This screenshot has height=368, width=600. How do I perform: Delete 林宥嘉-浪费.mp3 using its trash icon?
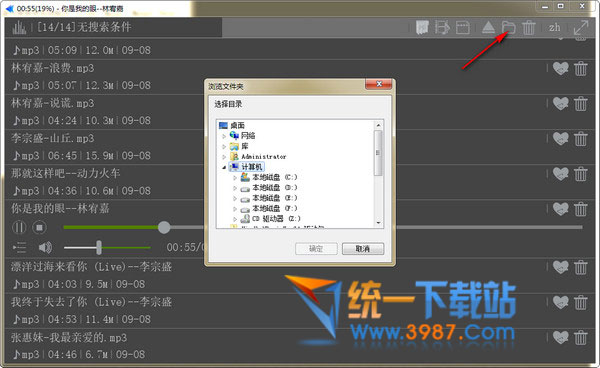tap(580, 68)
